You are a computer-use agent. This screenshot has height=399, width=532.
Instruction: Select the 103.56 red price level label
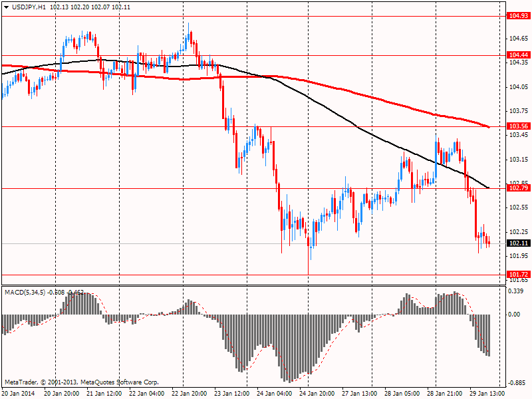pos(519,126)
